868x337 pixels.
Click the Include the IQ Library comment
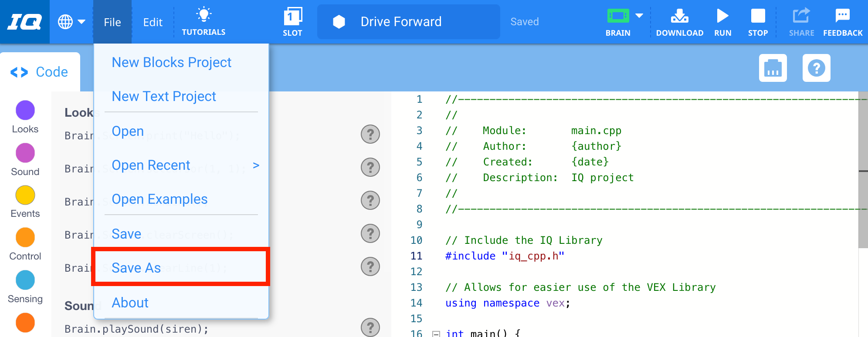524,240
